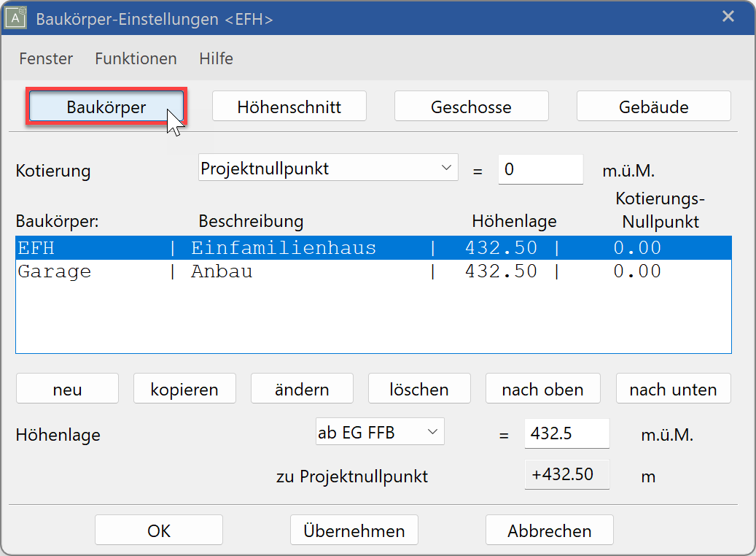Open the Kotierung Projektnullpunkt dropdown
The image size is (756, 556).
coord(327,167)
